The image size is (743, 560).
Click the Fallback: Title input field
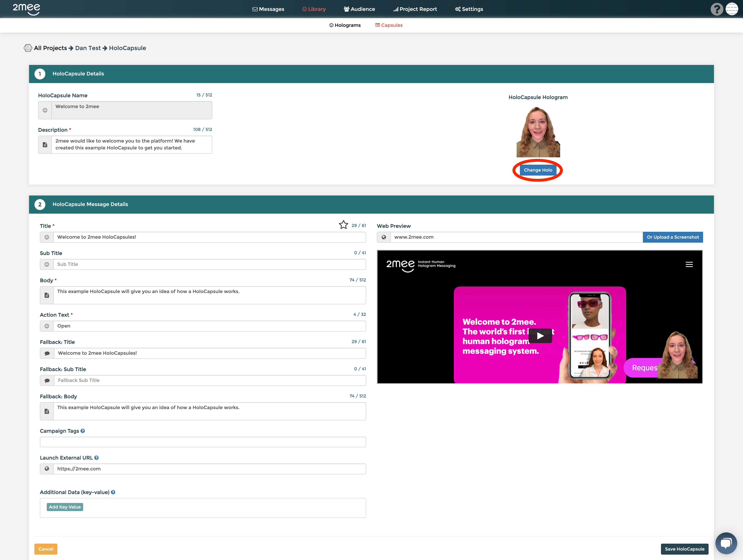210,353
